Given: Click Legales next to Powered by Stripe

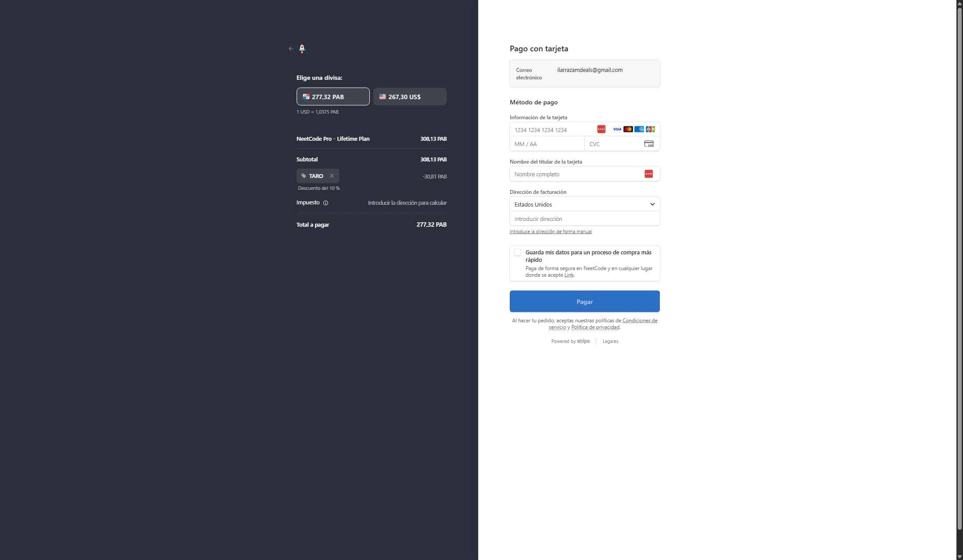Looking at the screenshot, I should click(610, 341).
